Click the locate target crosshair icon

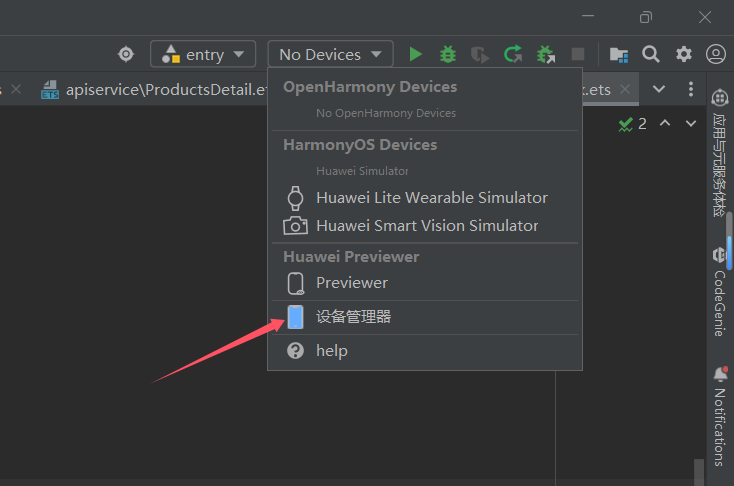126,54
